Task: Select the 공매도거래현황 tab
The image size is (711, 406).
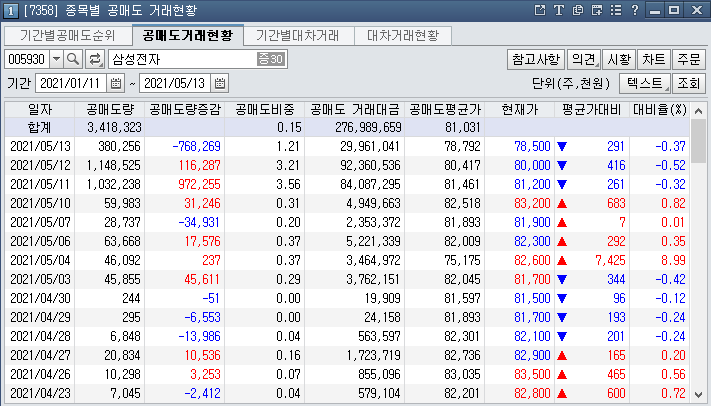Action: (x=188, y=35)
